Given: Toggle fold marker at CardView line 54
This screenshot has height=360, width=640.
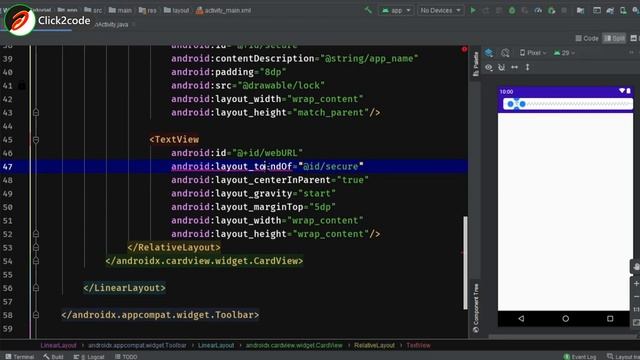Looking at the screenshot, I should (36, 261).
